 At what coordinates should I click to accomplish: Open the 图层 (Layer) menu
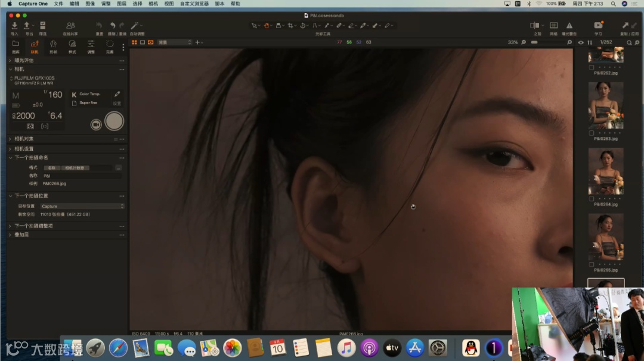pos(122,4)
